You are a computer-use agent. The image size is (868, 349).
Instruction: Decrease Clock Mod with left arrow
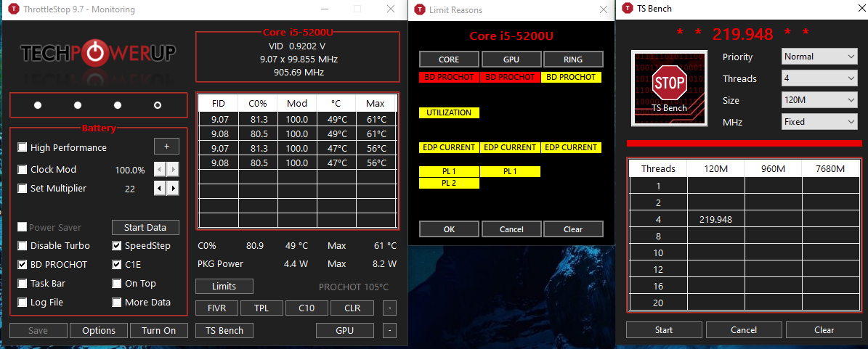pyautogui.click(x=160, y=170)
